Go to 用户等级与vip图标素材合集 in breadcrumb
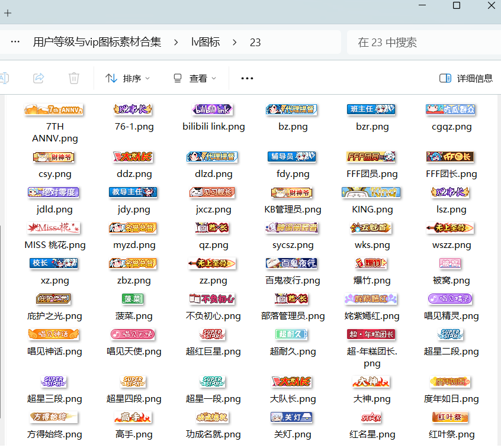501x448 pixels. 97,42
